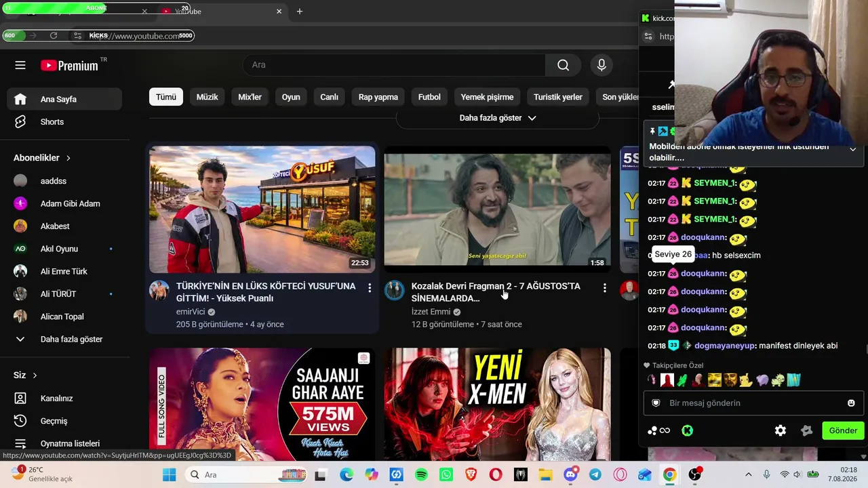Open OBS Studio from the taskbar
The width and height of the screenshot is (868, 488).
(x=694, y=475)
